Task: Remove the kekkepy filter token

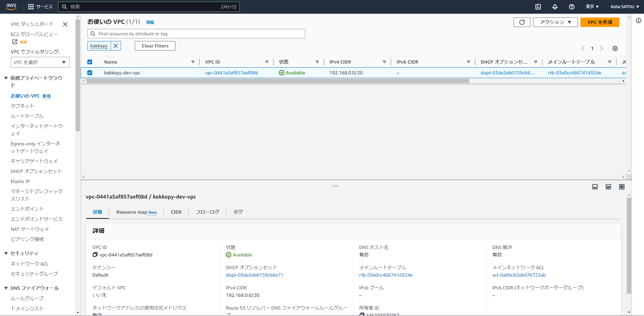Action: pos(116,46)
